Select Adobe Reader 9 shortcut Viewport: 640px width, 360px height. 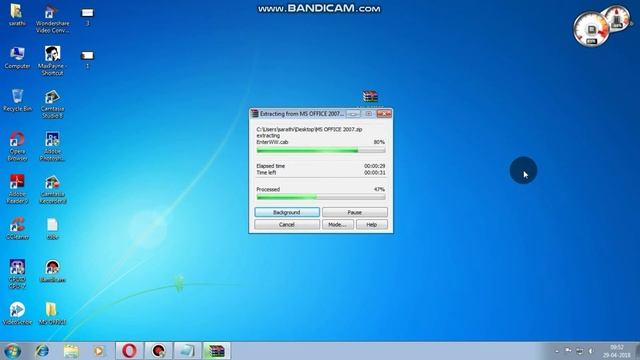[x=17, y=189]
